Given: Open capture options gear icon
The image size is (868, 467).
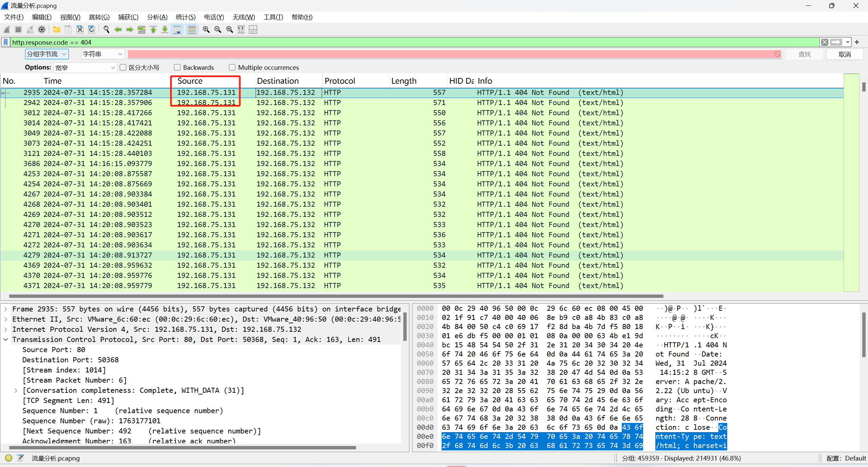Looking at the screenshot, I should coord(42,30).
